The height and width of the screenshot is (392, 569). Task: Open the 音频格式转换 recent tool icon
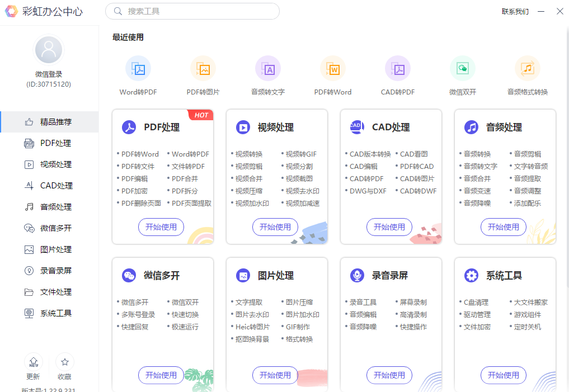tap(528, 69)
